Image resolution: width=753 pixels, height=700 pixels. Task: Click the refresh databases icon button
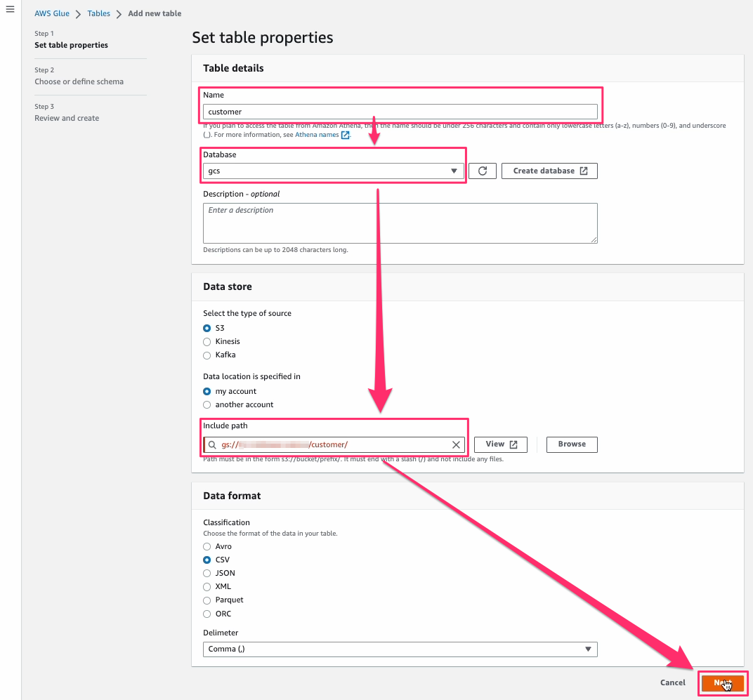click(483, 171)
